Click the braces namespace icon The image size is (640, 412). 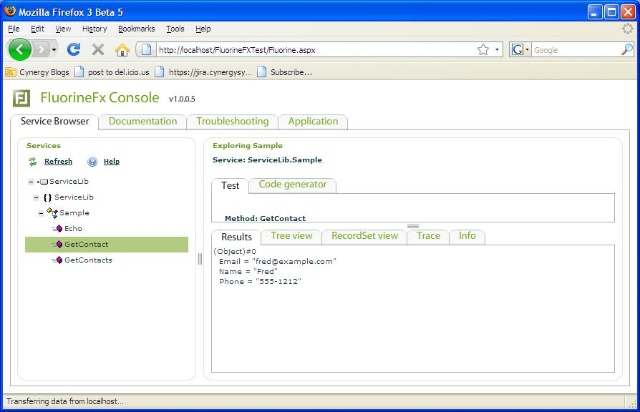(47, 198)
